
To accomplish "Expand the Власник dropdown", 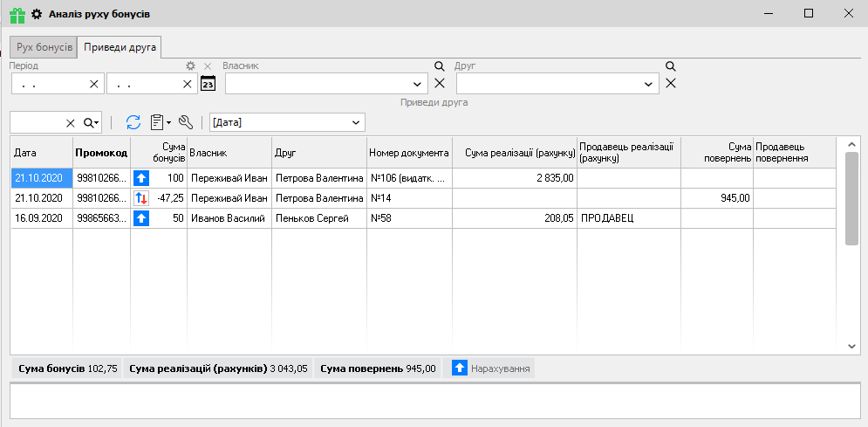I will pos(417,84).
